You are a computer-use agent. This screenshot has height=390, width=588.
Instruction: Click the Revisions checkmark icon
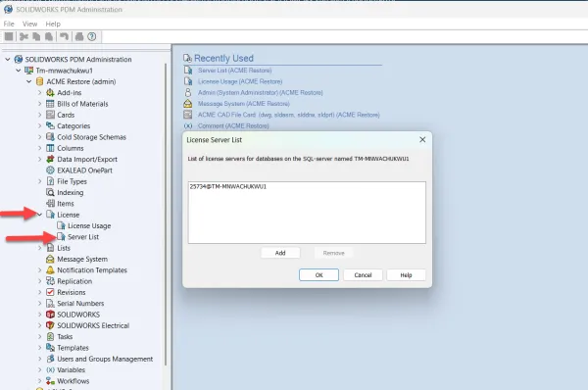pyautogui.click(x=50, y=292)
